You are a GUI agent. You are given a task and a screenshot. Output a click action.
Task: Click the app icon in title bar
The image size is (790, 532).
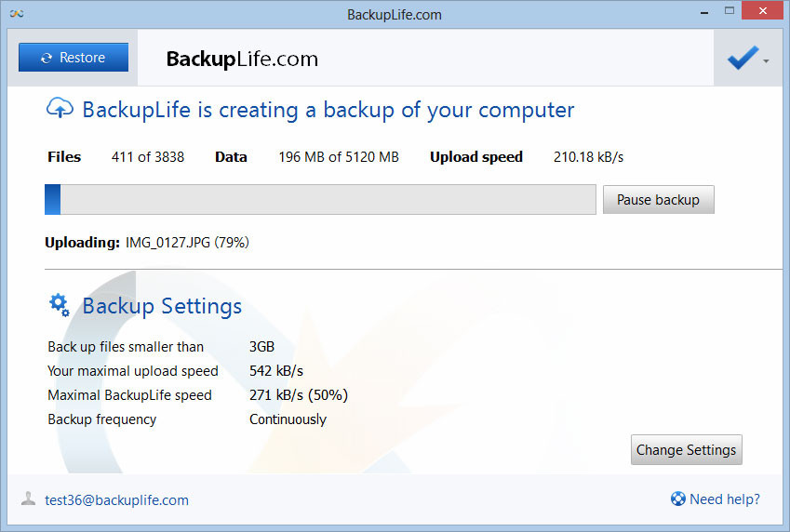(x=17, y=14)
